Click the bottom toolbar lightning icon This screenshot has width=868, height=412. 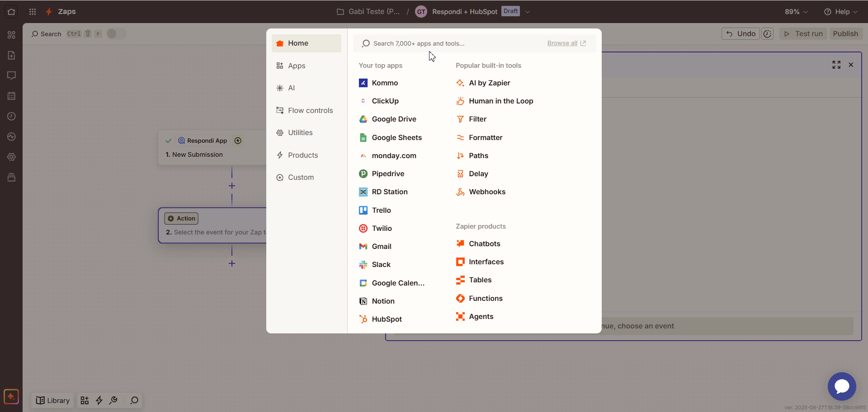99,401
